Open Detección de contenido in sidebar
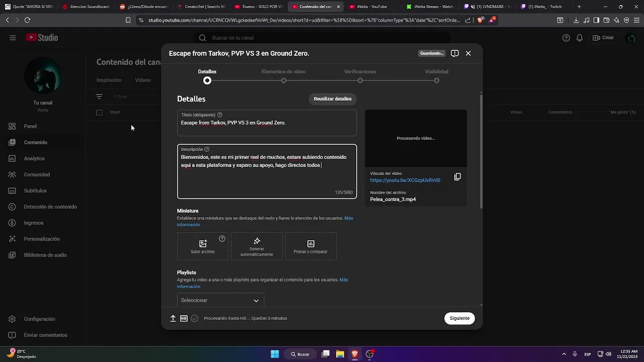The image size is (644, 362). [43, 207]
